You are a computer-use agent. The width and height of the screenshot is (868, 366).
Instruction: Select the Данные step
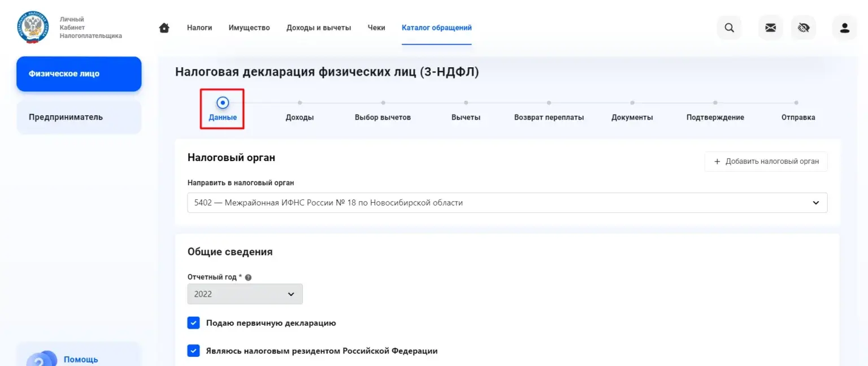223,110
